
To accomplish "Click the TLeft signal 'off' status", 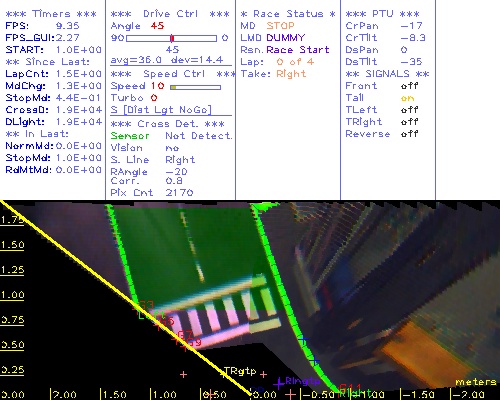I will (x=409, y=110).
